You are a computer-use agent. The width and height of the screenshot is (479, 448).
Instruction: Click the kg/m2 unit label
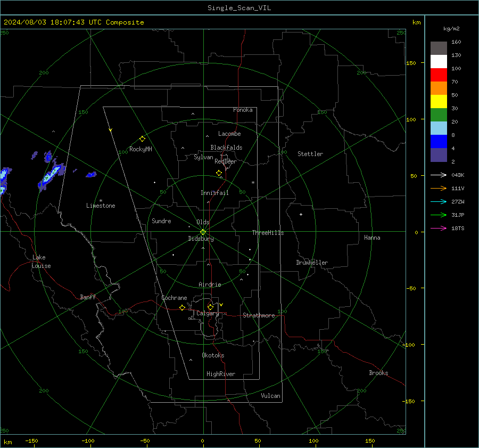click(x=451, y=29)
